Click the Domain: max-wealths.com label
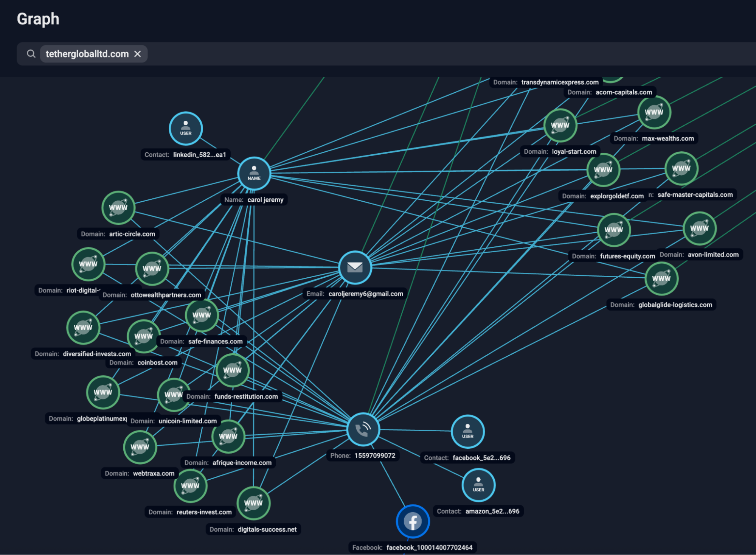Screen dimensions: 756x555 654,138
